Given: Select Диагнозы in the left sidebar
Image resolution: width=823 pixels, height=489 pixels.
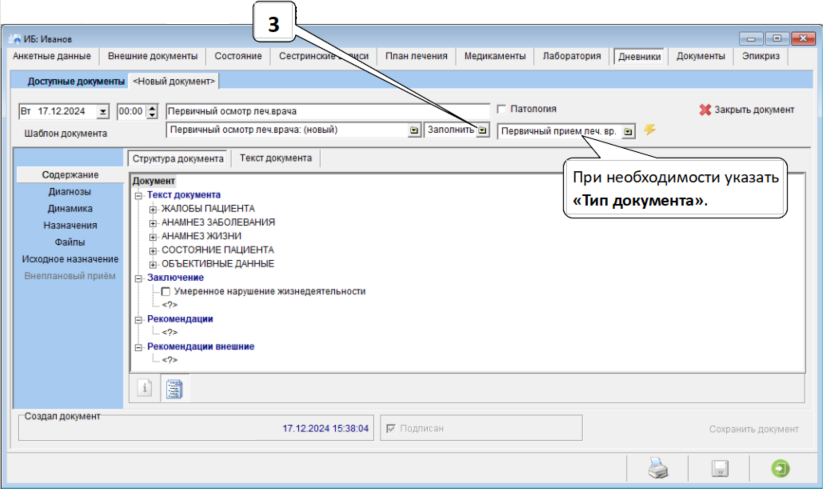Looking at the screenshot, I should click(x=69, y=191).
